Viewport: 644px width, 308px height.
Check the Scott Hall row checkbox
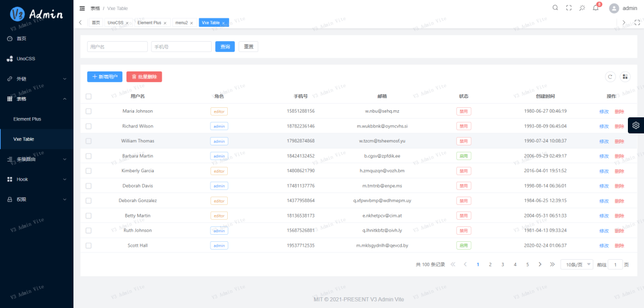89,245
